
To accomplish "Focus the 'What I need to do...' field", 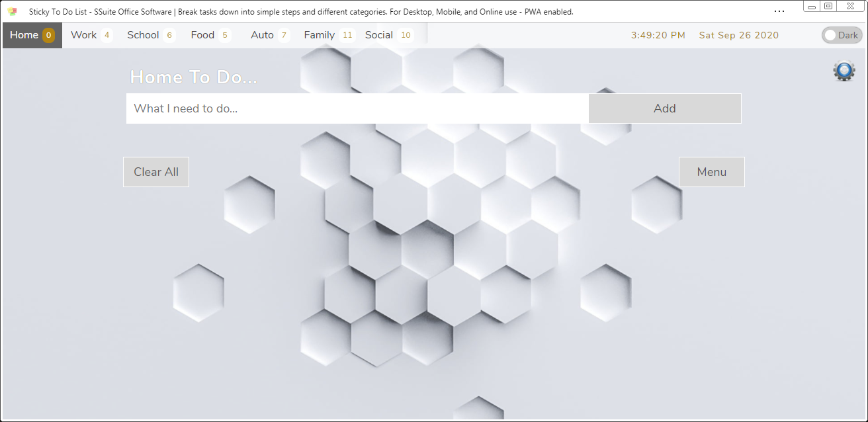I will (357, 108).
